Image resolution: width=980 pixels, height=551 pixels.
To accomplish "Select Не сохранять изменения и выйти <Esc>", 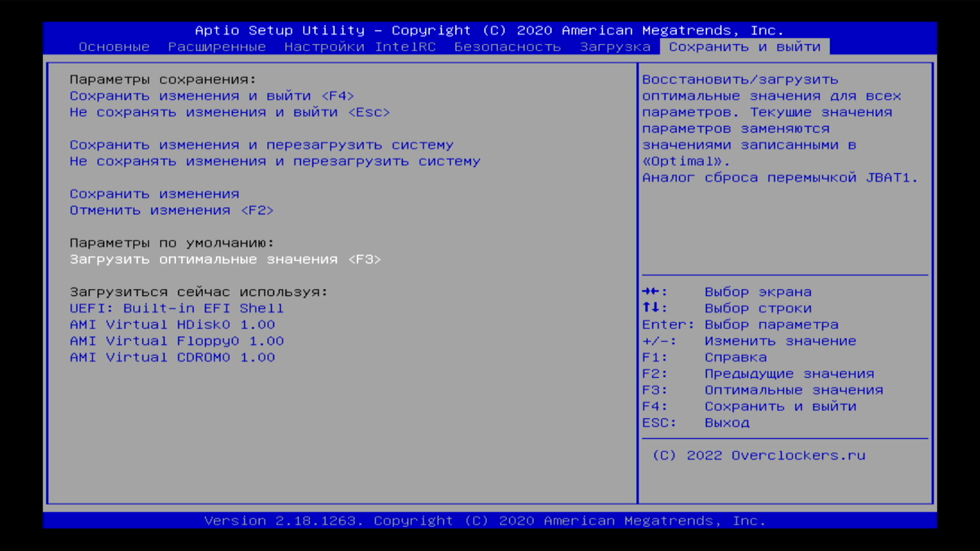I will click(230, 112).
